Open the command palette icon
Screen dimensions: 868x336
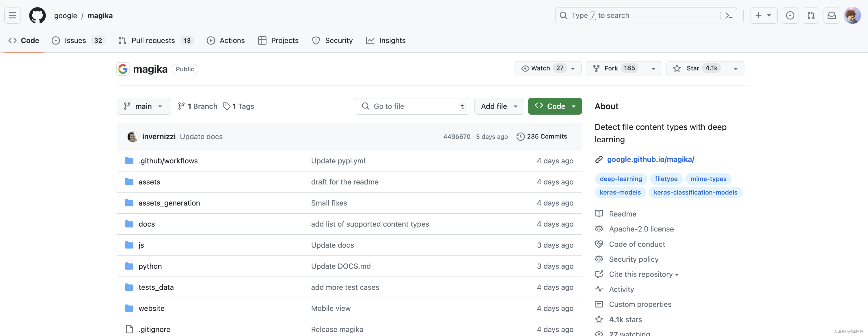tap(729, 16)
